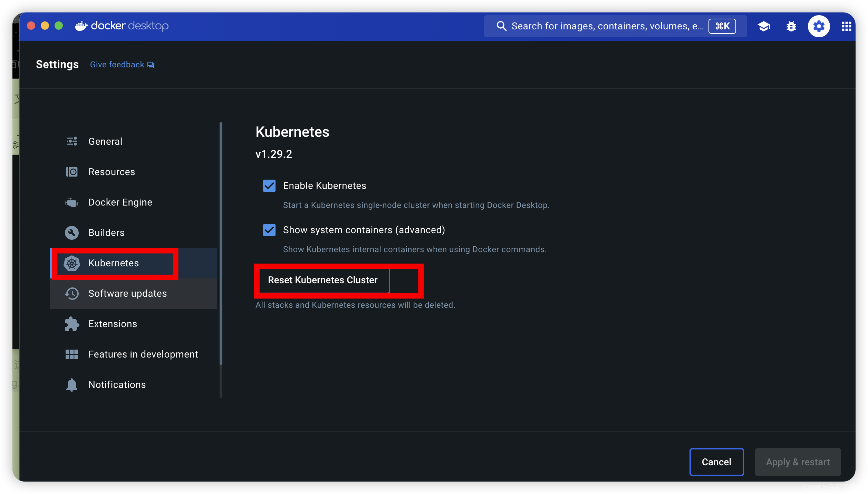Open the General settings section

[x=133, y=141]
